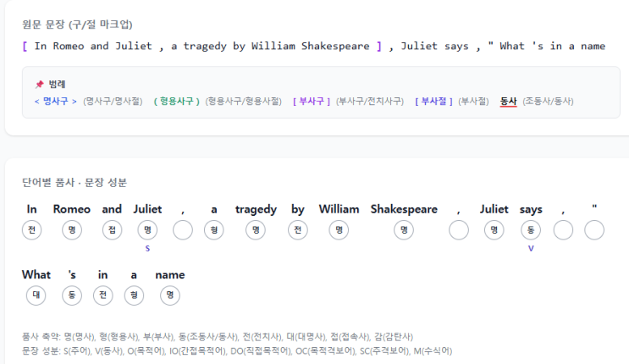
Task: Select the green ( 형용사구 ) legend item
Action: pyautogui.click(x=176, y=102)
